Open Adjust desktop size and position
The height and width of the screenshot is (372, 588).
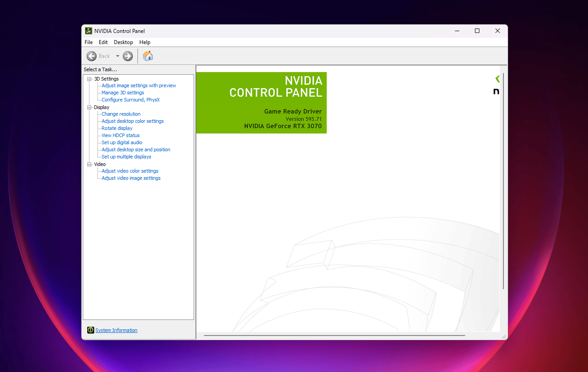pos(136,150)
